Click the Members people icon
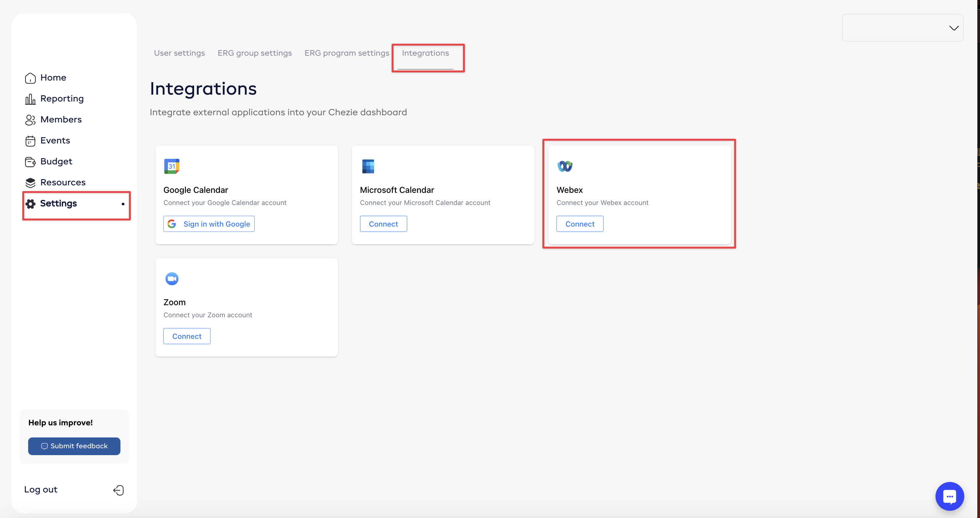Screen dimensions: 980x518 click(30, 120)
